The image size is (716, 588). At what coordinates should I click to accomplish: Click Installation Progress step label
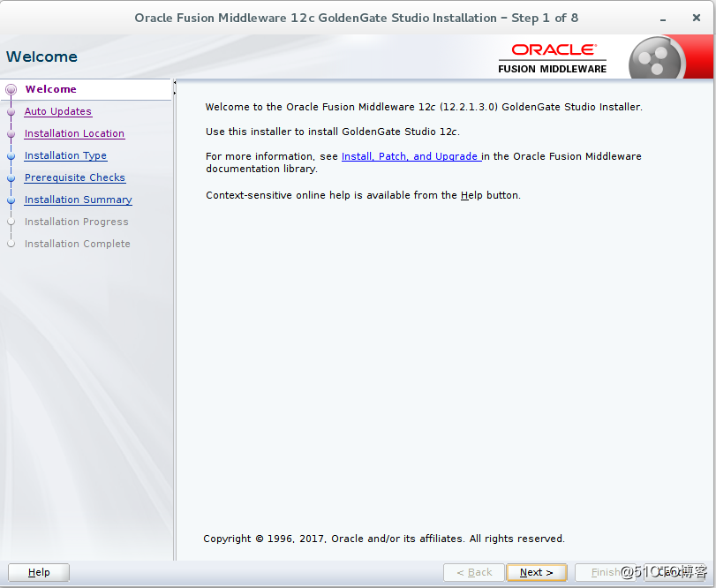pos(76,222)
